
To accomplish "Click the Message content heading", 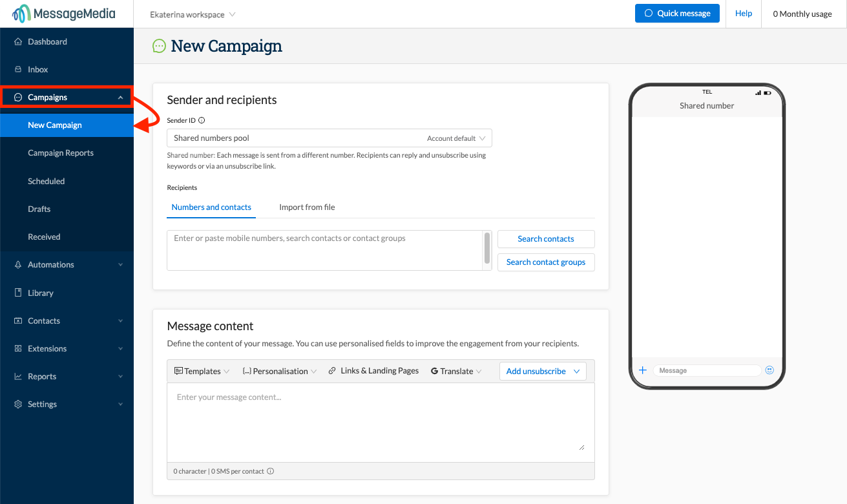I will [210, 326].
